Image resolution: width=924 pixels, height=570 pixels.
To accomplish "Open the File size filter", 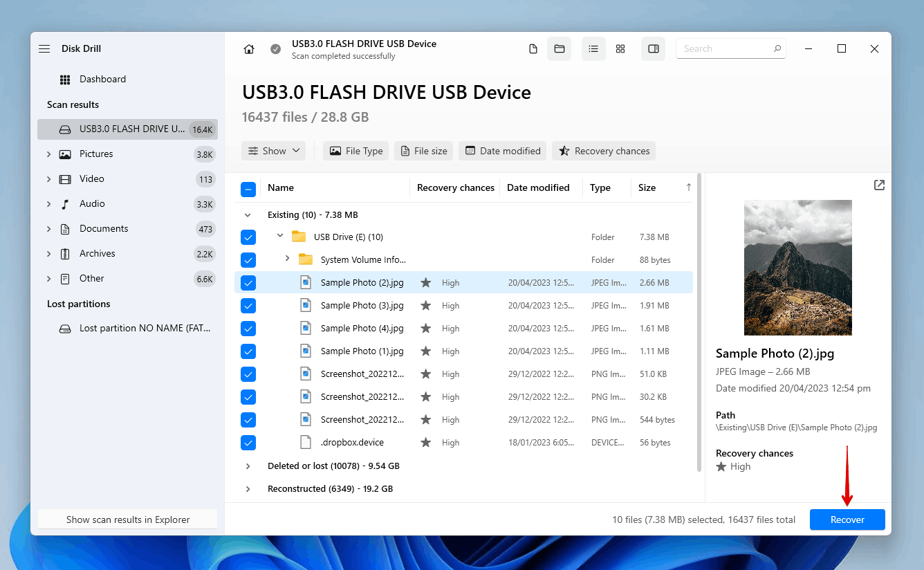I will click(x=423, y=151).
